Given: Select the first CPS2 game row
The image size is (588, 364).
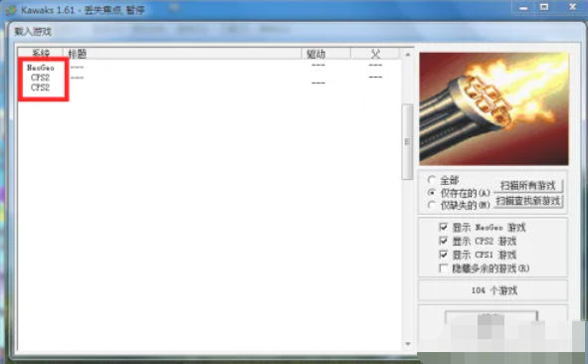Looking at the screenshot, I should (209, 78).
